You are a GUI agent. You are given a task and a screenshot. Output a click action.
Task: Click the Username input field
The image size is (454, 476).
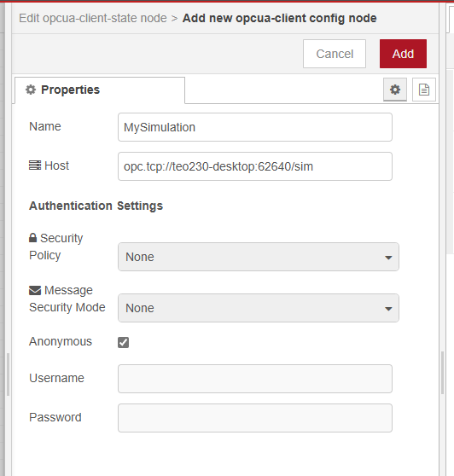click(x=255, y=379)
